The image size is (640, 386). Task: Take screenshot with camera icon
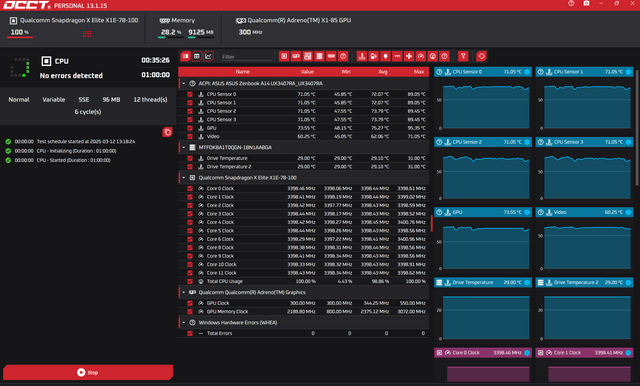[586, 3]
